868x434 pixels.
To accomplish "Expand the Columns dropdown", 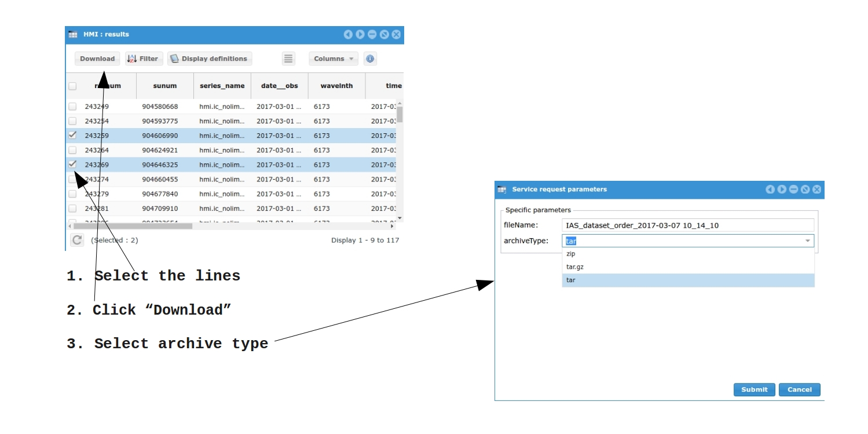I will point(334,59).
